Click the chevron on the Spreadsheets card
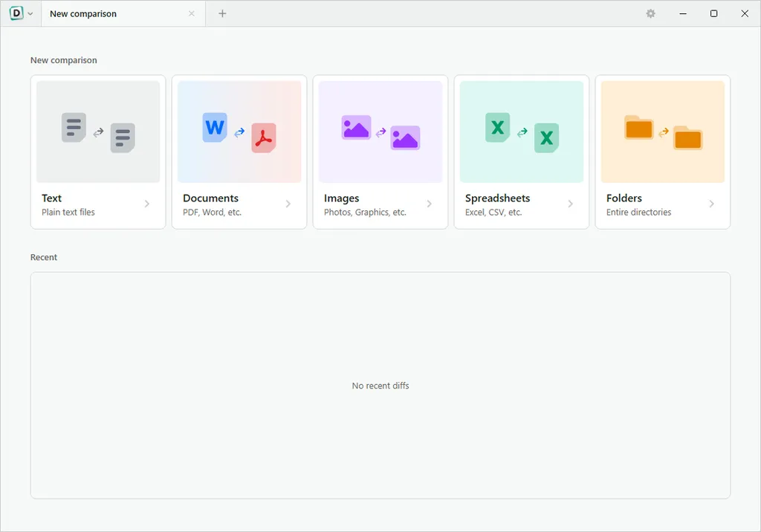Image resolution: width=761 pixels, height=532 pixels. point(571,204)
